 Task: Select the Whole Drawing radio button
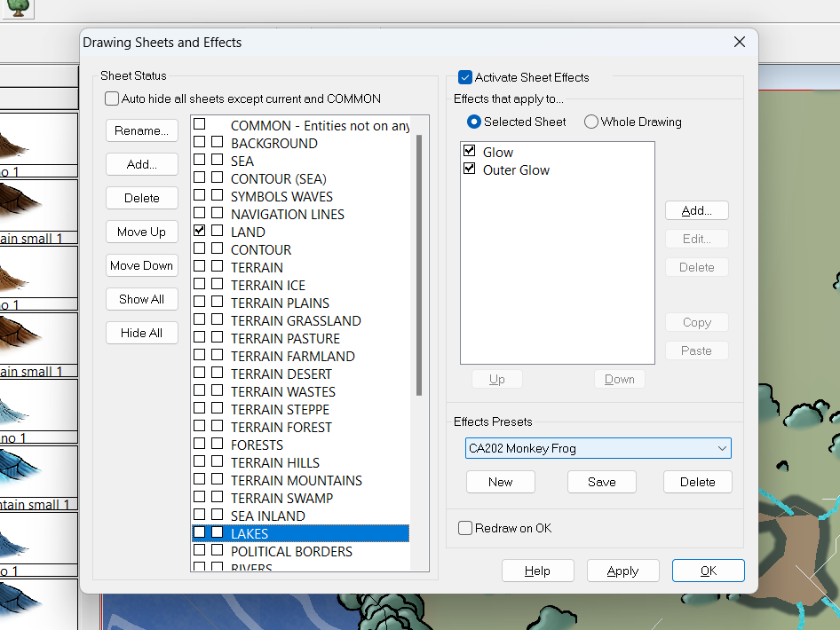pyautogui.click(x=591, y=122)
